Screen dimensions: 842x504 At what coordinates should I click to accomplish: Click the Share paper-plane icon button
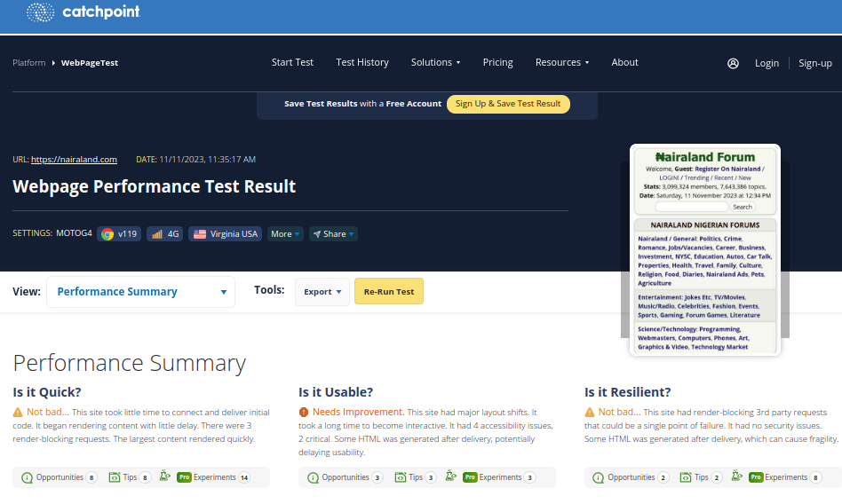pyautogui.click(x=333, y=234)
